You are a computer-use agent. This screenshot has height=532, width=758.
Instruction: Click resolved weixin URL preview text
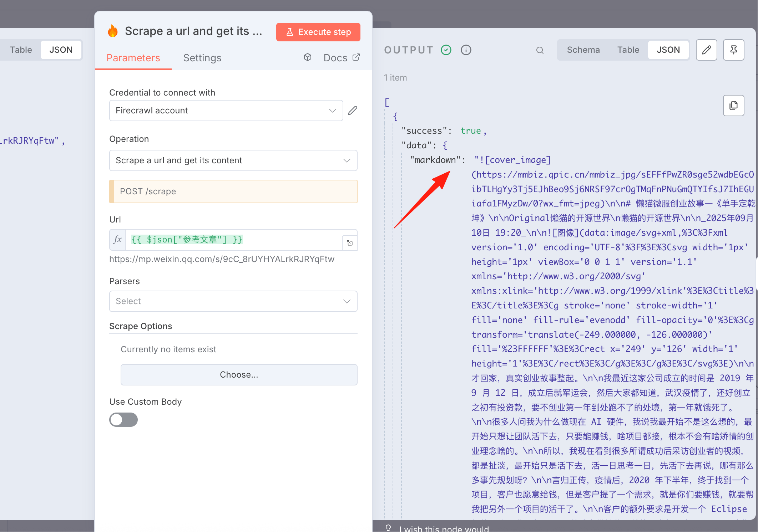coord(222,259)
